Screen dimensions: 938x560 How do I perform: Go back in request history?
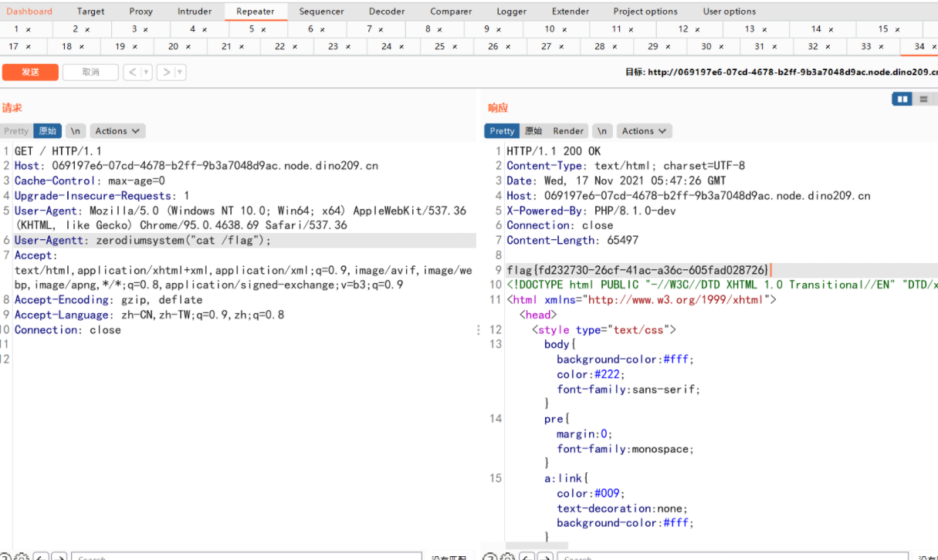tap(132, 73)
